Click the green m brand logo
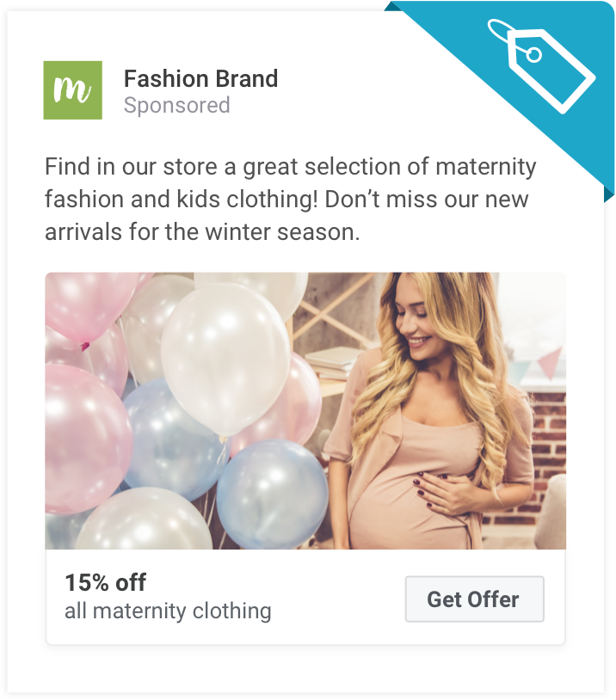This screenshot has width=616, height=700. tap(73, 90)
